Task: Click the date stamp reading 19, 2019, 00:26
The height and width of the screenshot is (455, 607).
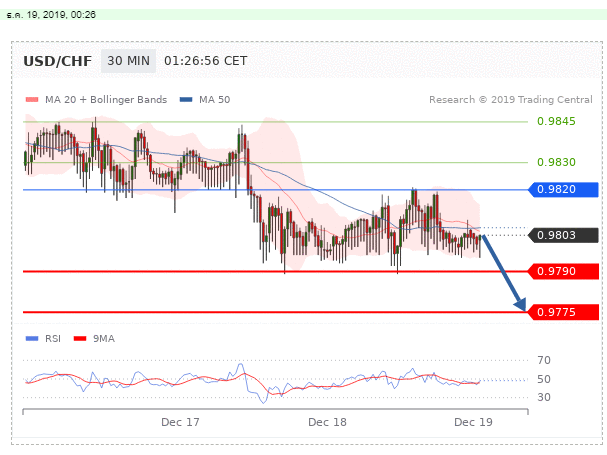Action: pos(61,15)
